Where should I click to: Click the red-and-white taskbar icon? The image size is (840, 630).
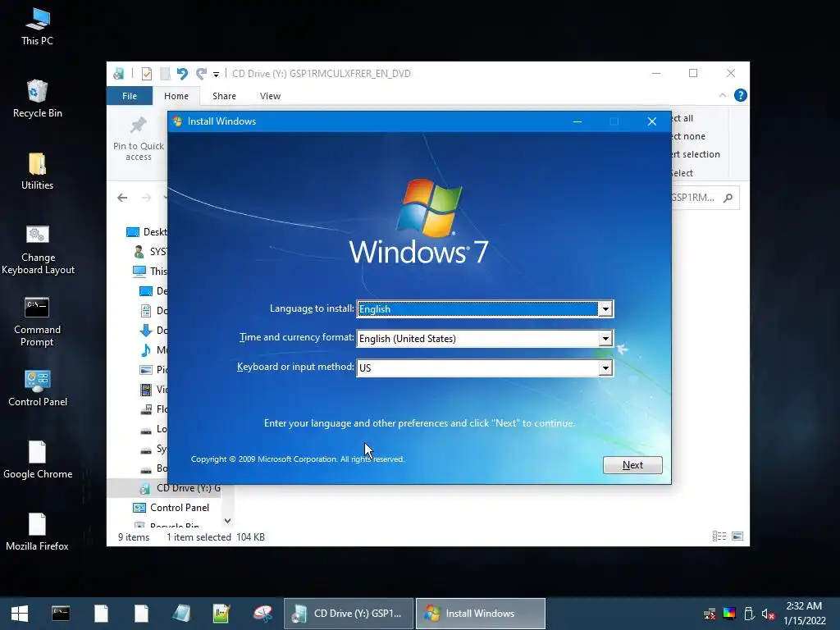click(262, 614)
